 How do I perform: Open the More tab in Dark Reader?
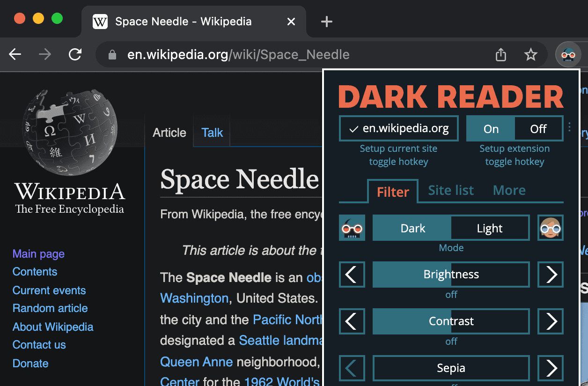[509, 190]
